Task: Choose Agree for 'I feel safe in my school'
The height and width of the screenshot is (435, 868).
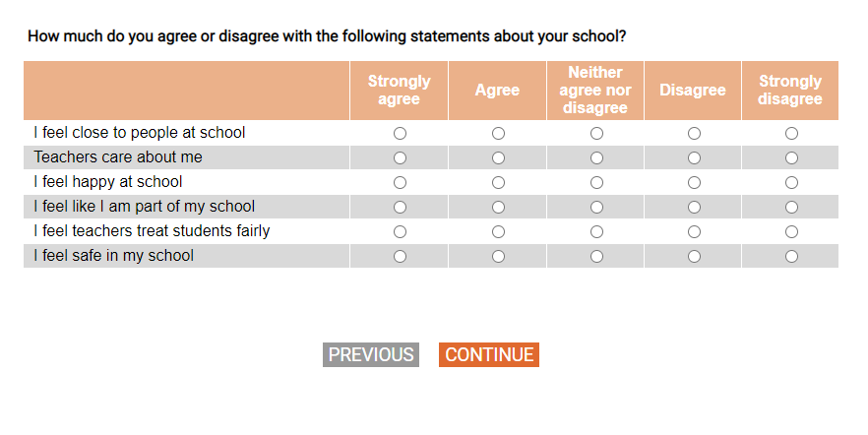Action: [498, 257]
